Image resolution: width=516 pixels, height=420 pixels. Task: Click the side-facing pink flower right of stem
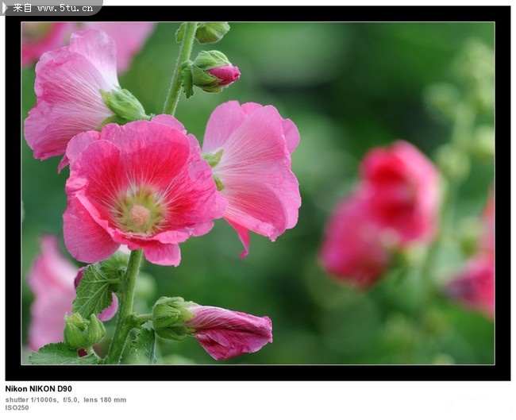[254, 167]
